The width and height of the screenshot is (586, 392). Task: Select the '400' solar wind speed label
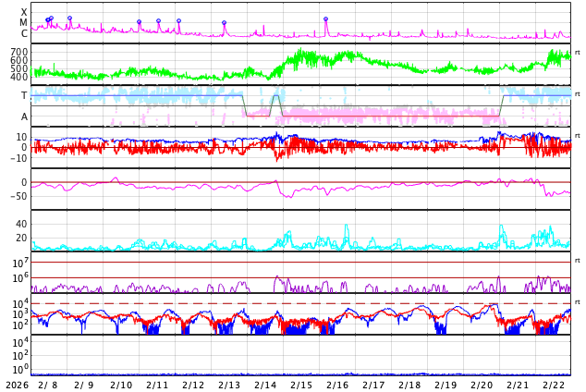pos(19,77)
